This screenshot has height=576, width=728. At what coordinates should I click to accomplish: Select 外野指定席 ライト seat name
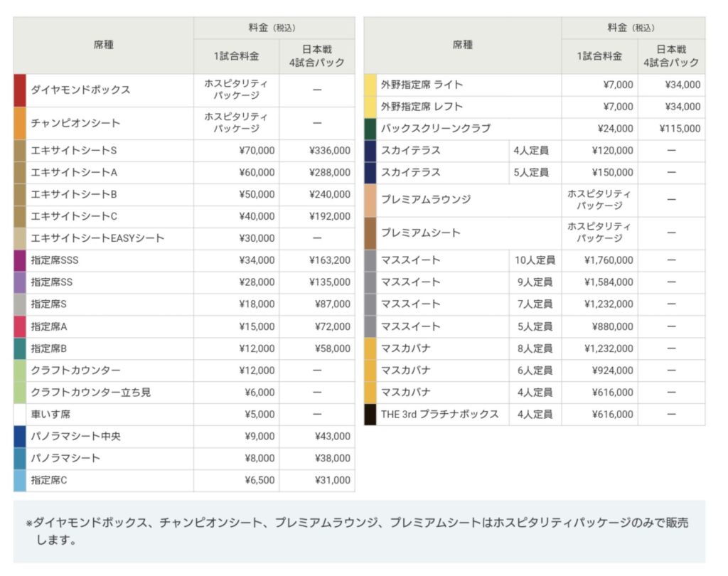point(422,85)
